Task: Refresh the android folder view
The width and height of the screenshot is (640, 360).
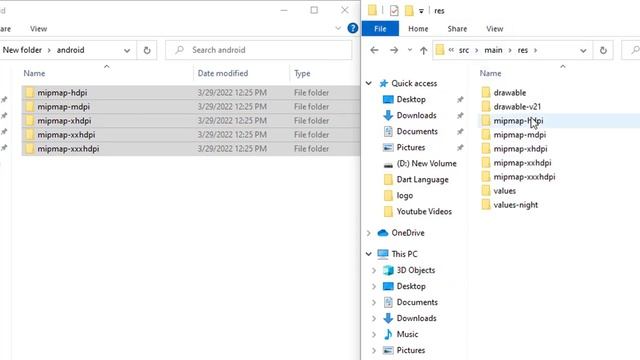Action: (147, 50)
